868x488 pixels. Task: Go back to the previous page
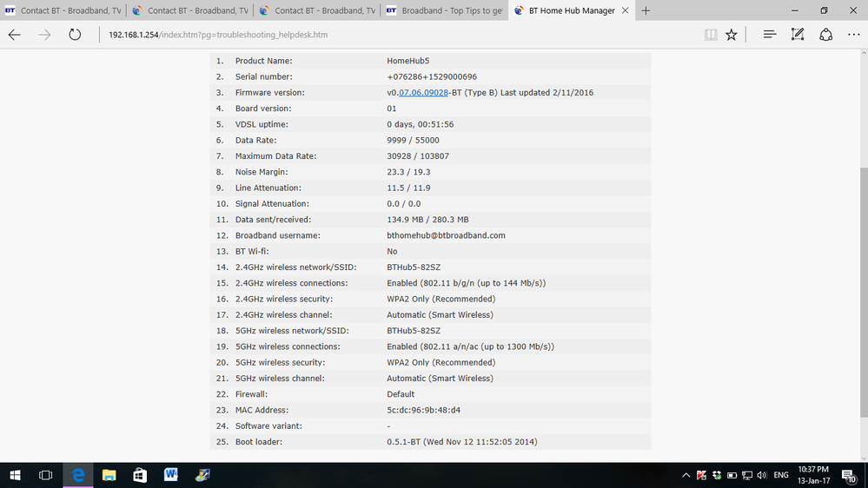(x=15, y=35)
